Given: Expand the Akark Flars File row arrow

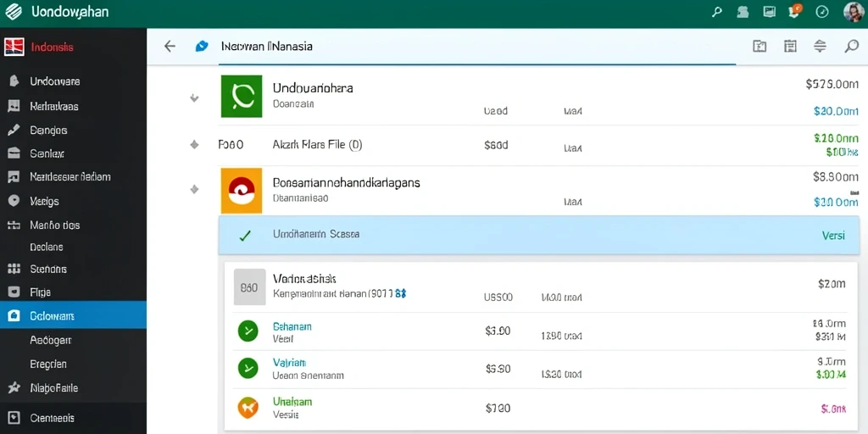Looking at the screenshot, I should (x=194, y=144).
